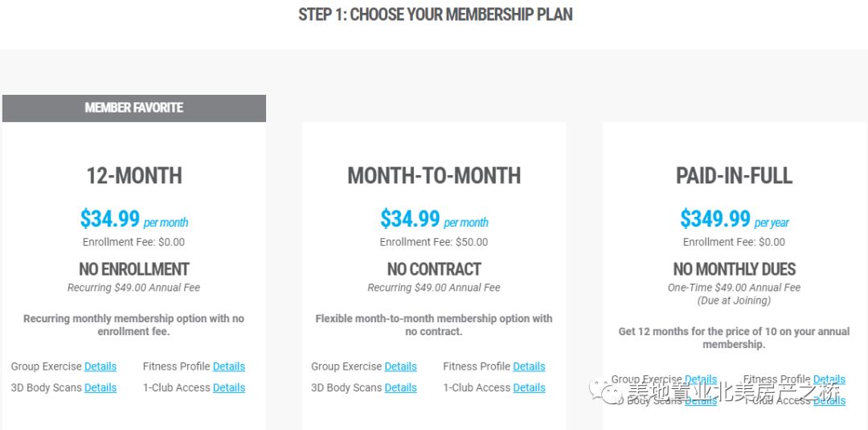This screenshot has height=430, width=868.
Task: Open 1-Club Access Details in Month-to-Month plan
Action: click(x=529, y=387)
